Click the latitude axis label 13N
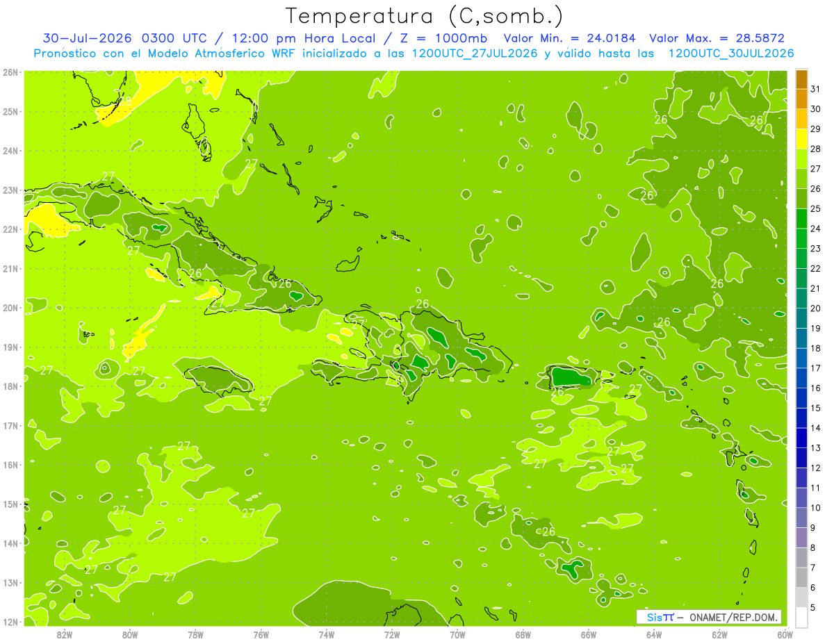Viewport: 834px width, 644px height. click(x=10, y=582)
